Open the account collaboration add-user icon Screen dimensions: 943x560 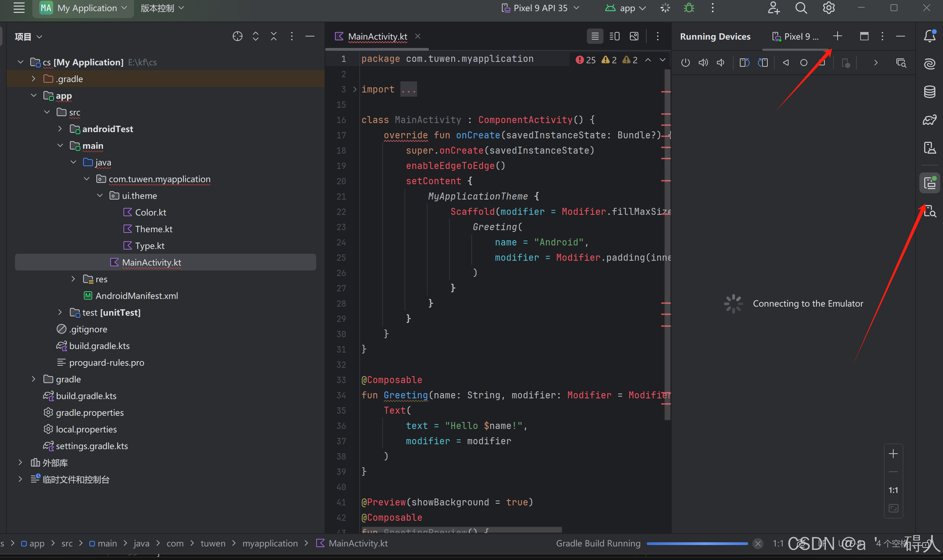point(774,8)
